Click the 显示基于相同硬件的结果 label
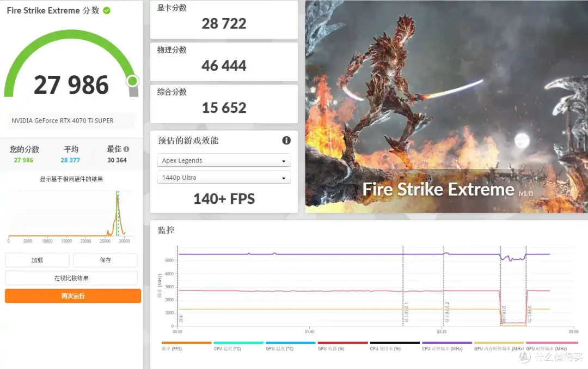 point(71,179)
